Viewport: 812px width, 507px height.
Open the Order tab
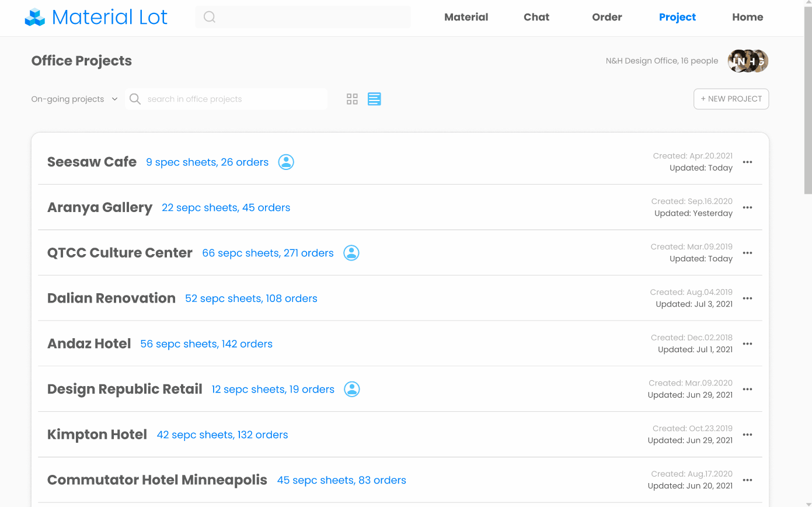pyautogui.click(x=607, y=17)
